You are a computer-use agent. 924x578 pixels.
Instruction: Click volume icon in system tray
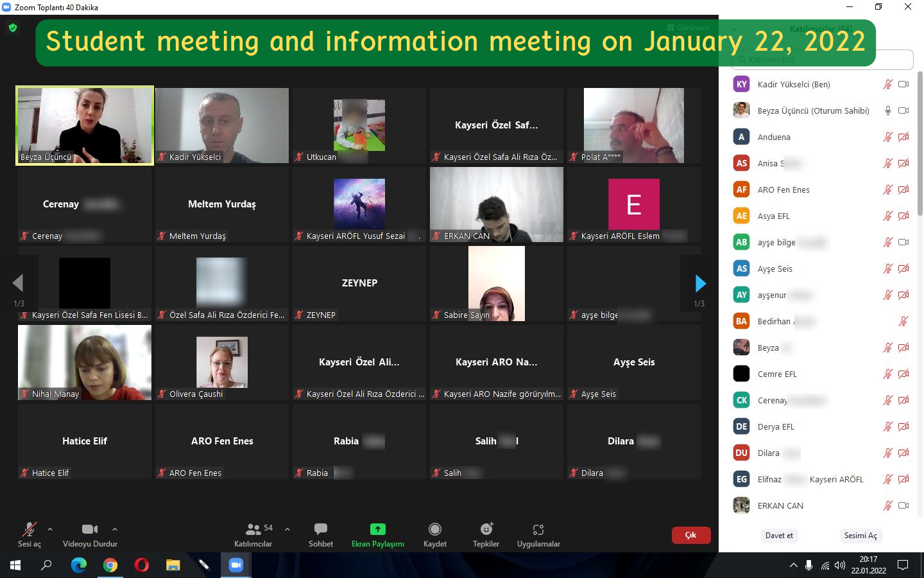point(840,565)
